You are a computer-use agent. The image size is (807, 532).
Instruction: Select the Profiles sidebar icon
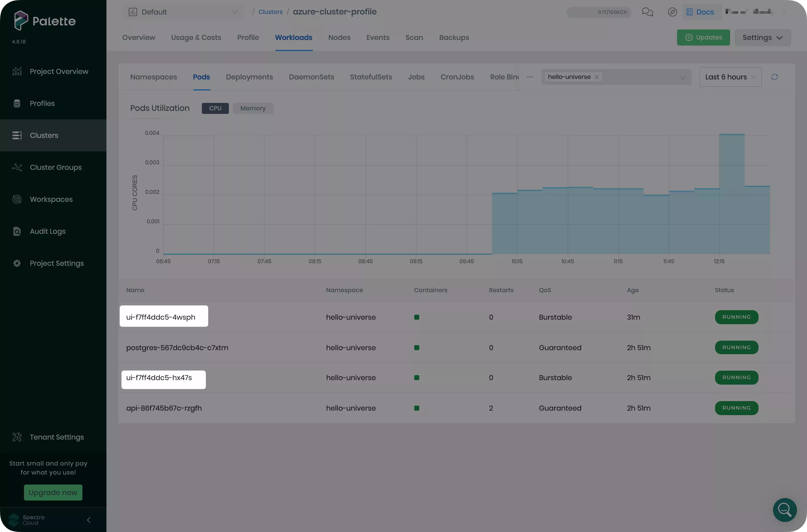pos(17,103)
